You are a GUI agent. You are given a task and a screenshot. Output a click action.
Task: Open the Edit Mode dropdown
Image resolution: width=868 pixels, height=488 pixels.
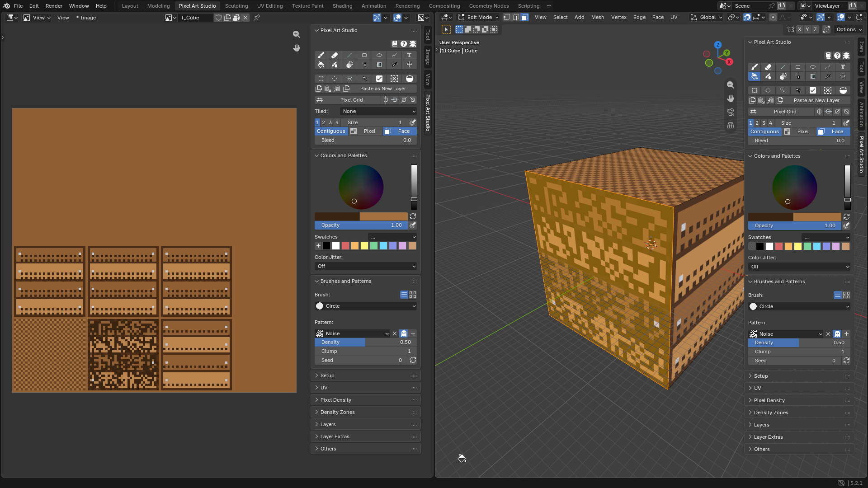(478, 17)
